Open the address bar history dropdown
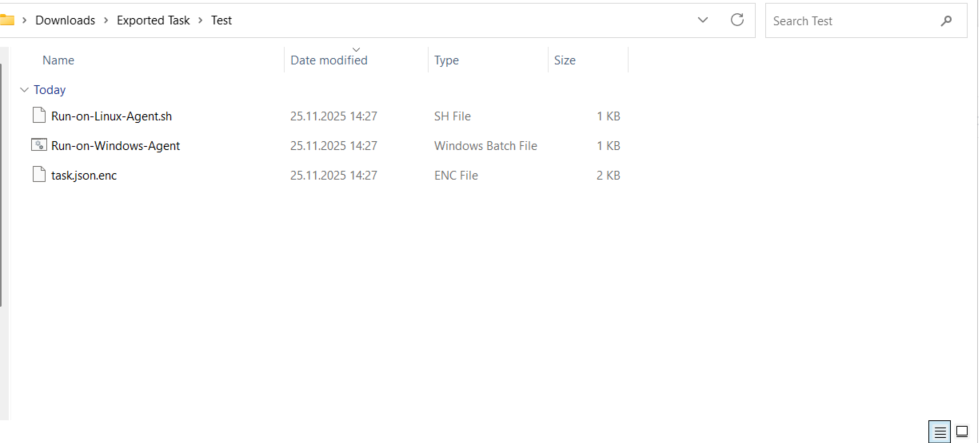 [x=703, y=20]
